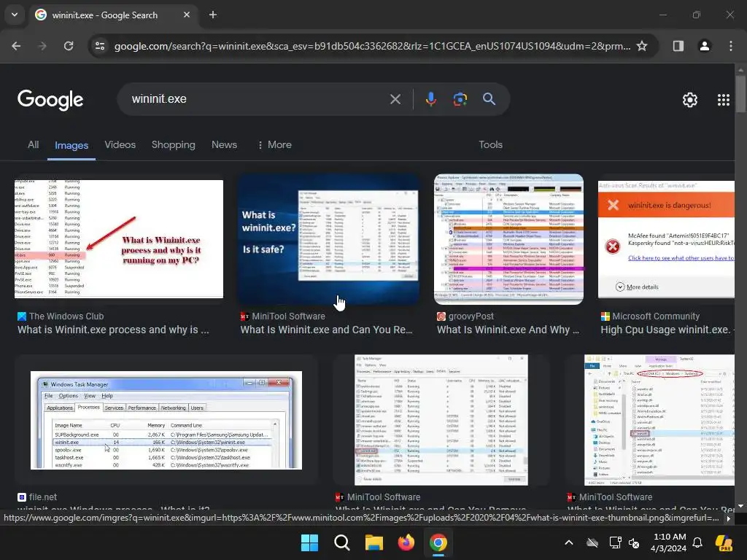Click the cloud sync tray icon
The image size is (747, 560).
(592, 542)
